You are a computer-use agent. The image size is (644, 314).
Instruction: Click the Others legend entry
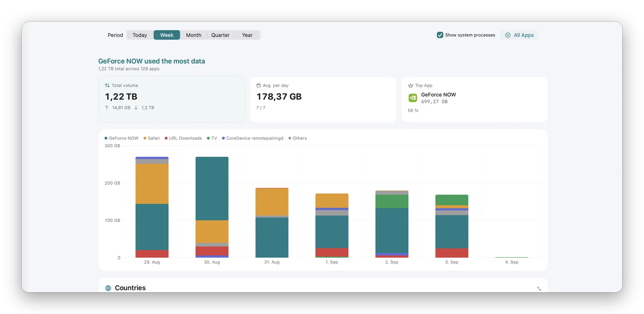click(x=298, y=138)
